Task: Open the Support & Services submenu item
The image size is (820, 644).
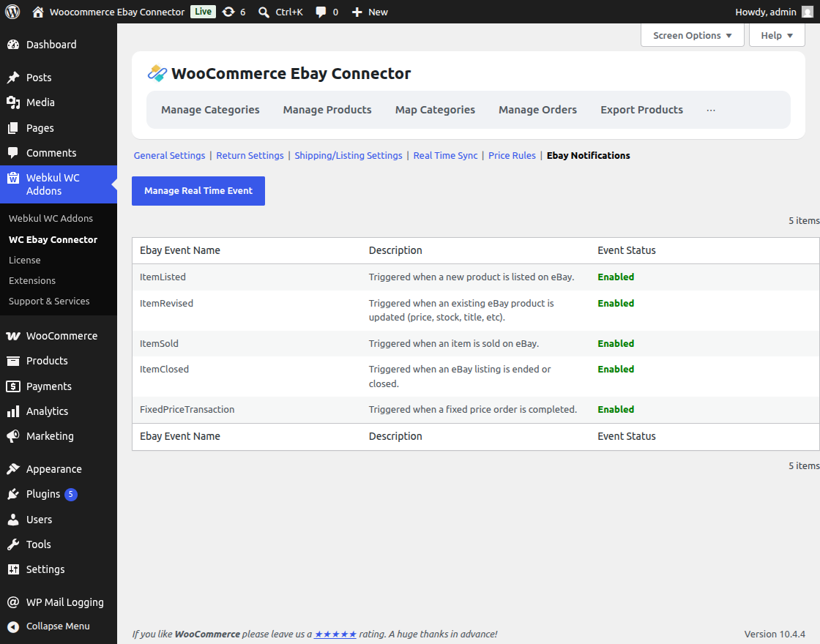Action: pyautogui.click(x=49, y=301)
